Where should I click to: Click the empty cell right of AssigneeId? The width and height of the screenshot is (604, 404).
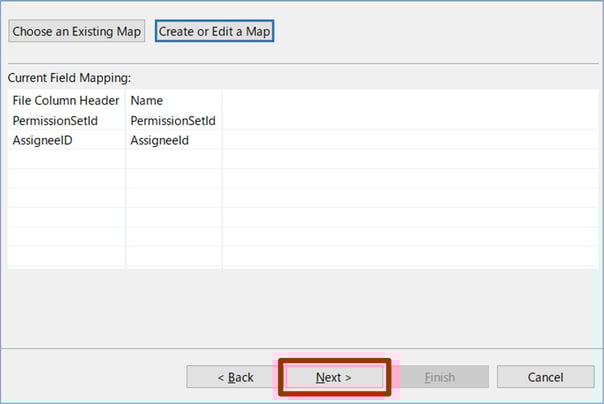[410, 140]
